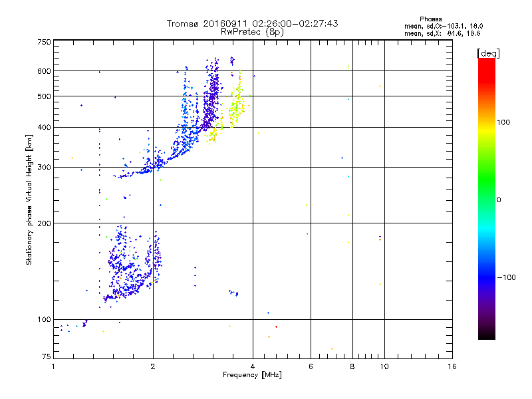Click the x-axis label '16'
The image size is (532, 399).
click(452, 366)
